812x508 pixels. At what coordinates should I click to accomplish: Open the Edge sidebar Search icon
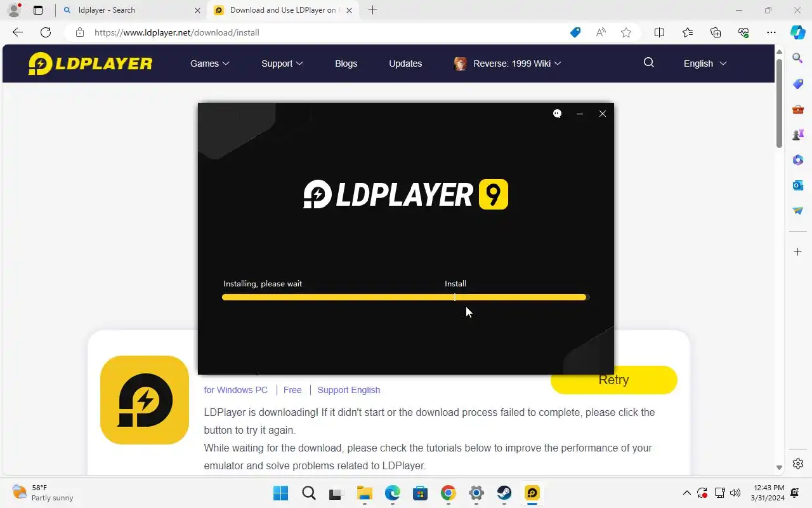[798, 58]
